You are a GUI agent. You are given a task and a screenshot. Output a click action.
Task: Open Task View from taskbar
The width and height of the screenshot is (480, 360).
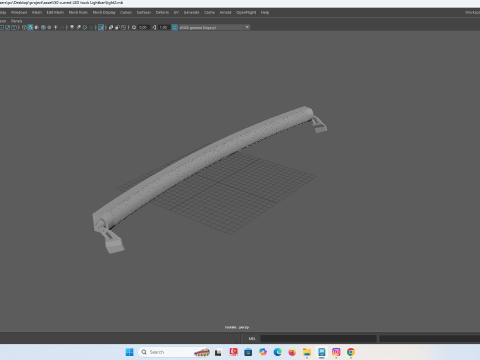click(x=218, y=352)
